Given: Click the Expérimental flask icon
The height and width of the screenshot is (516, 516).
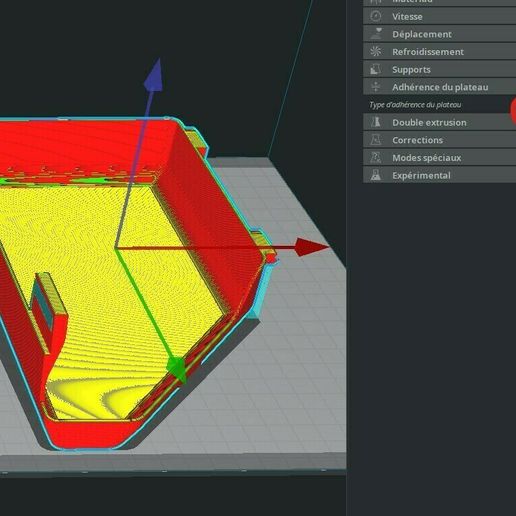Looking at the screenshot, I should pos(376,175).
